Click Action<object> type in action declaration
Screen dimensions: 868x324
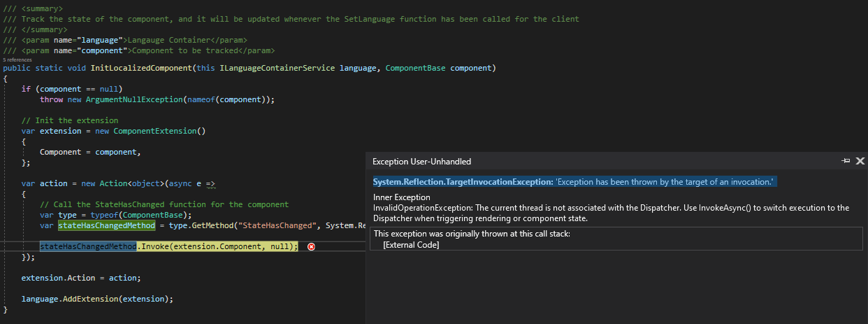[132, 183]
